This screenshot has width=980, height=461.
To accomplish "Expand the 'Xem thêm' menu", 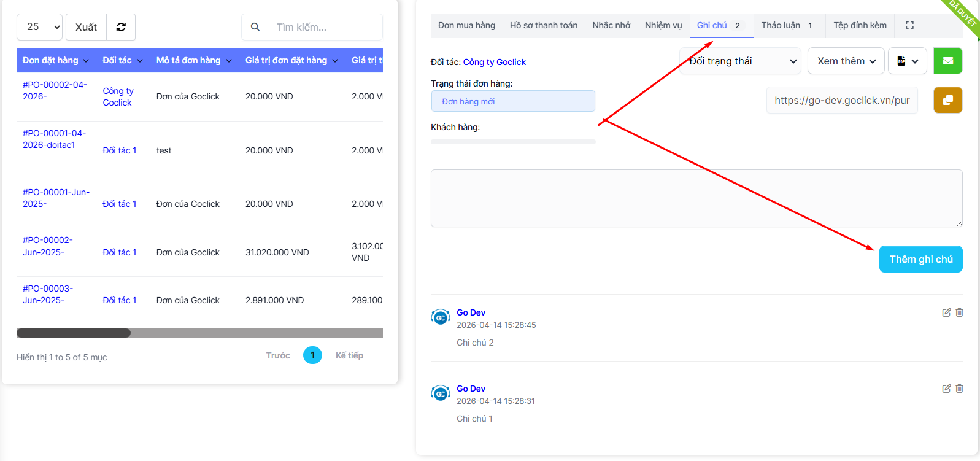I will click(846, 61).
